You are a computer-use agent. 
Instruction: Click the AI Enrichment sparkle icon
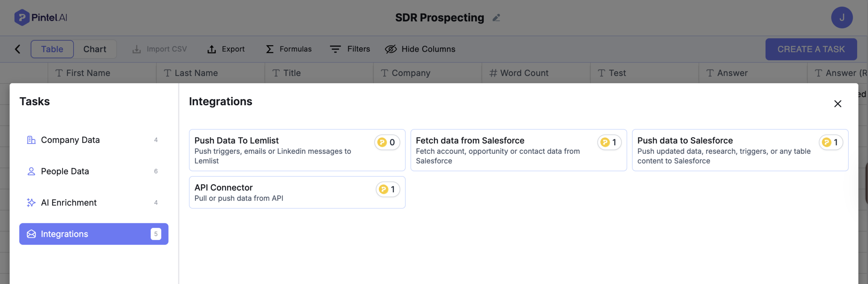[x=31, y=203]
